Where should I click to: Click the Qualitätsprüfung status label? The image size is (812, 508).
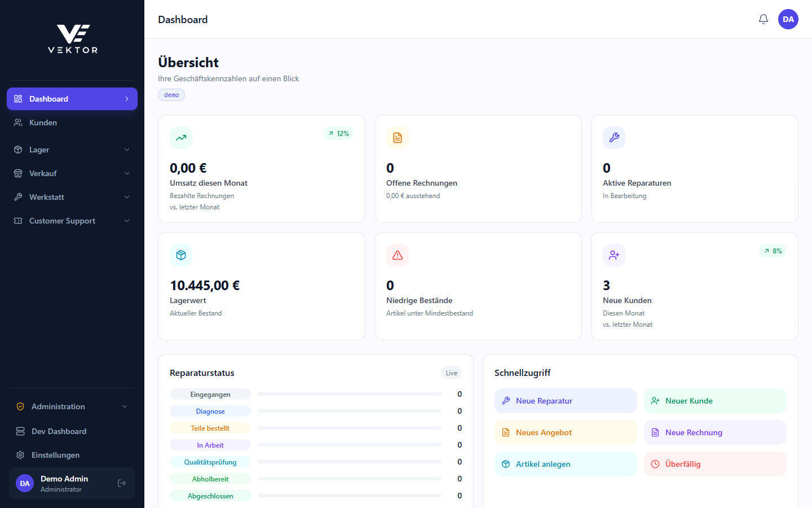(210, 462)
